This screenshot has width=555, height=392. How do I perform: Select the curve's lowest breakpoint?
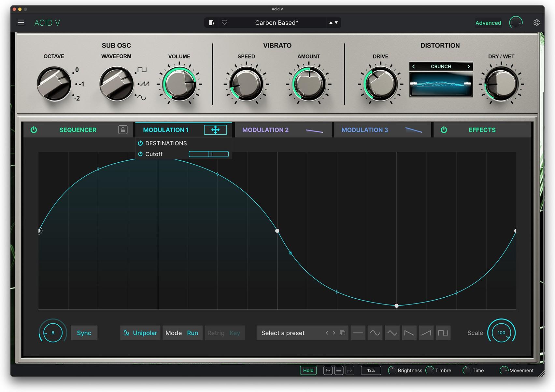tap(396, 306)
